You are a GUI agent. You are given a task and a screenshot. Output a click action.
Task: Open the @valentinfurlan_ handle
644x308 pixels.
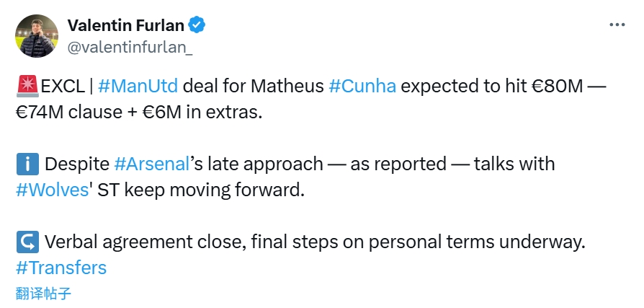130,48
